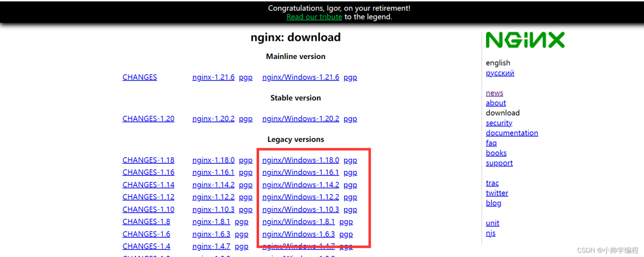Download nginx-1.8.1 source
This screenshot has height=257, width=644.
tap(211, 222)
